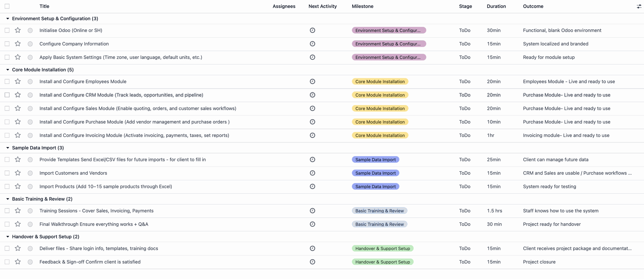Tick the checkbox for Final Walkthrough task
The height and width of the screenshot is (279, 644).
click(7, 224)
